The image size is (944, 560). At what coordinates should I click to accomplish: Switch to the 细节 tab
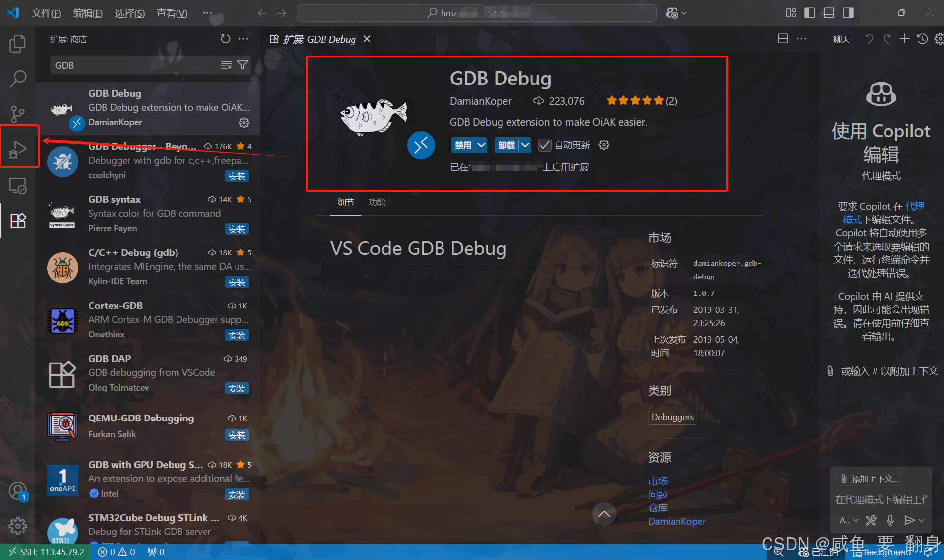click(x=346, y=202)
